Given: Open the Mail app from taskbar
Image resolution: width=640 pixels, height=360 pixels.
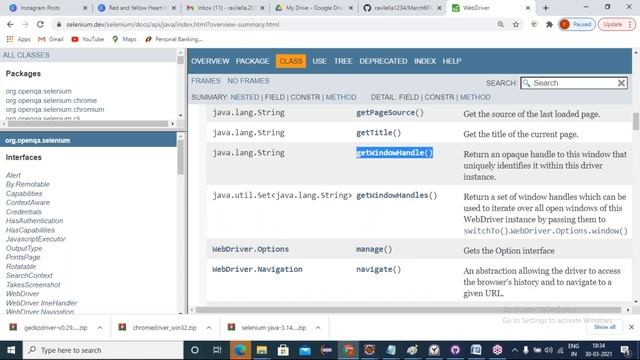Looking at the screenshot, I should pos(305,350).
